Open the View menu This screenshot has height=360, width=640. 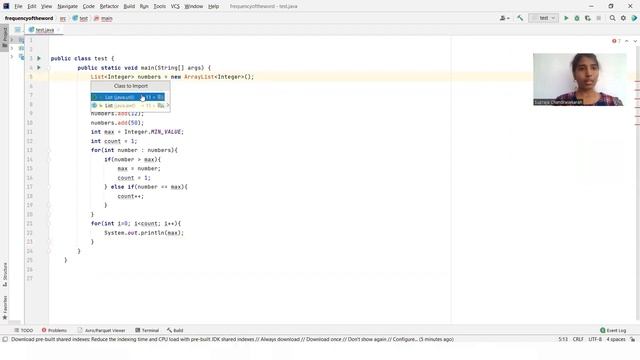point(47,7)
